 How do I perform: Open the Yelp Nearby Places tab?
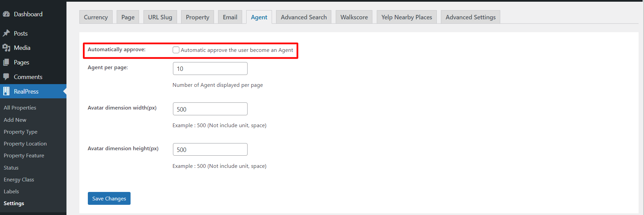(407, 17)
